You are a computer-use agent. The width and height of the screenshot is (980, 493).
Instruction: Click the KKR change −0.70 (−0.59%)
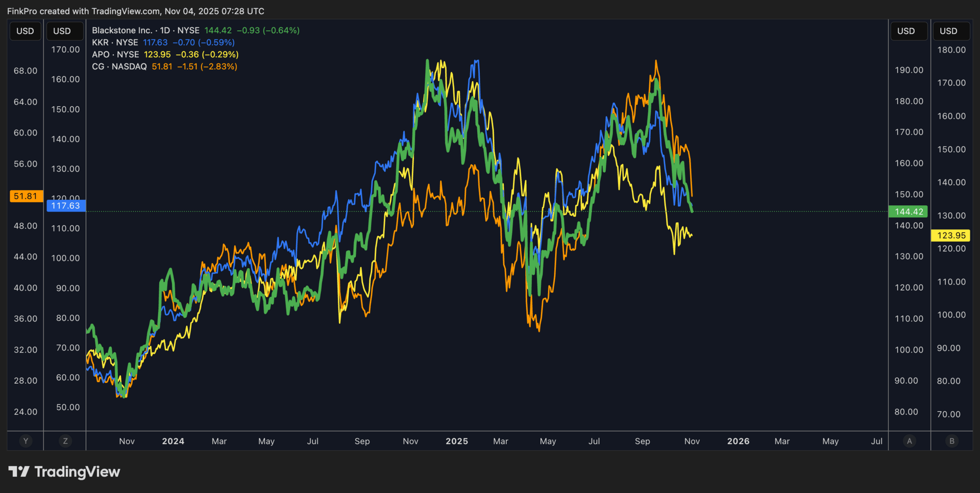[204, 42]
